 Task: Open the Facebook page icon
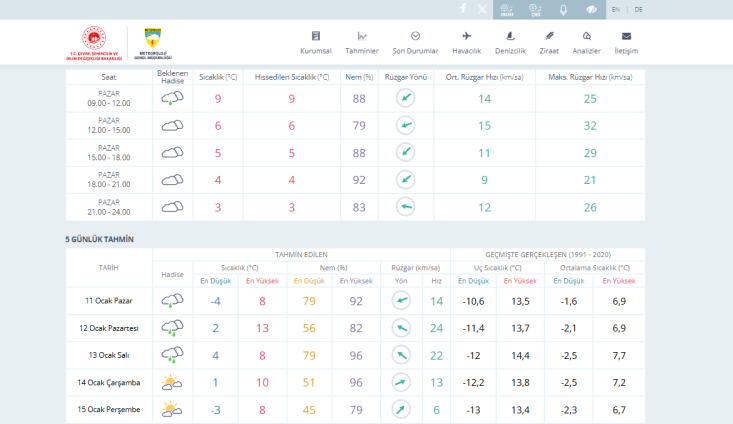click(x=462, y=9)
